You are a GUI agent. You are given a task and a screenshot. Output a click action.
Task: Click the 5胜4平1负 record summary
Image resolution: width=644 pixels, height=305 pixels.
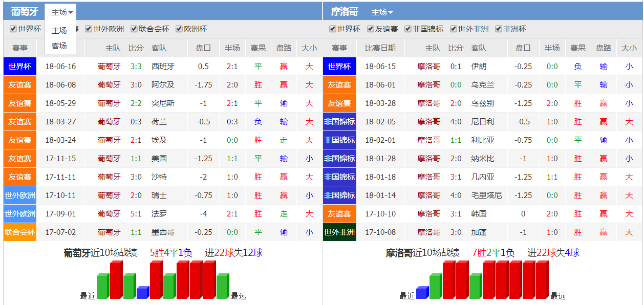click(171, 253)
